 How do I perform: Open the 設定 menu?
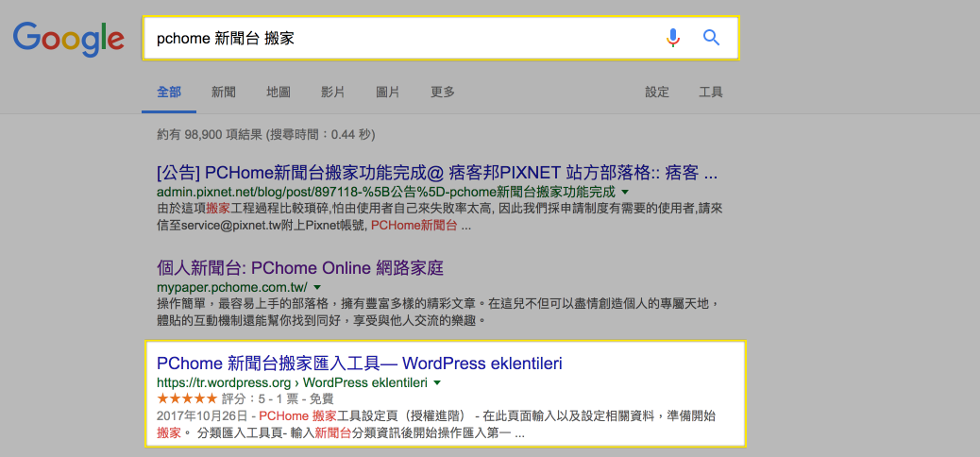[657, 93]
